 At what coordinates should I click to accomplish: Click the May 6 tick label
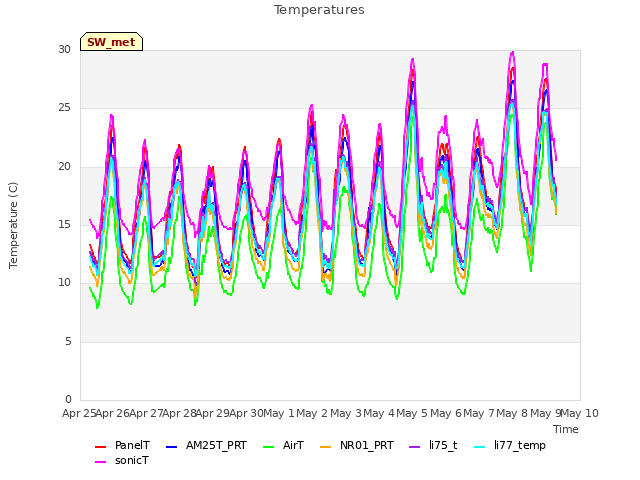[446, 413]
